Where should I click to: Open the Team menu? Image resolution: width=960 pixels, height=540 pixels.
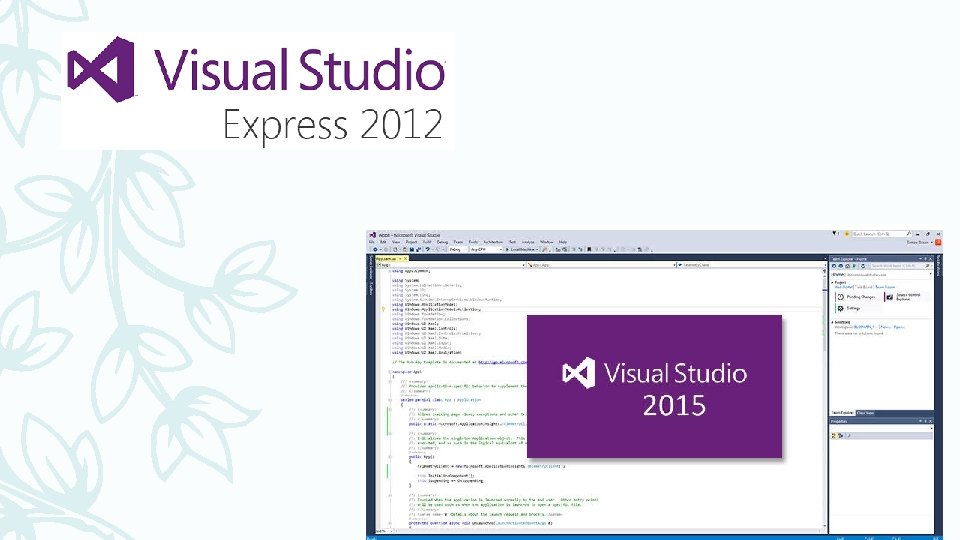[458, 242]
